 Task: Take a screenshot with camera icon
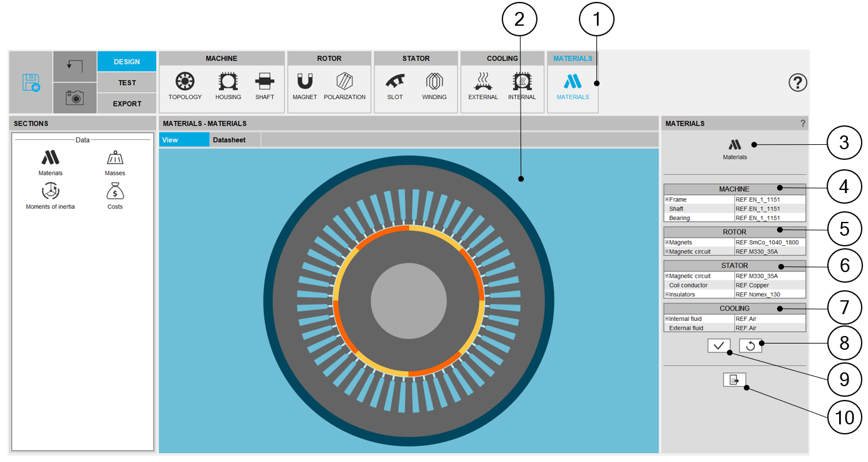click(75, 98)
